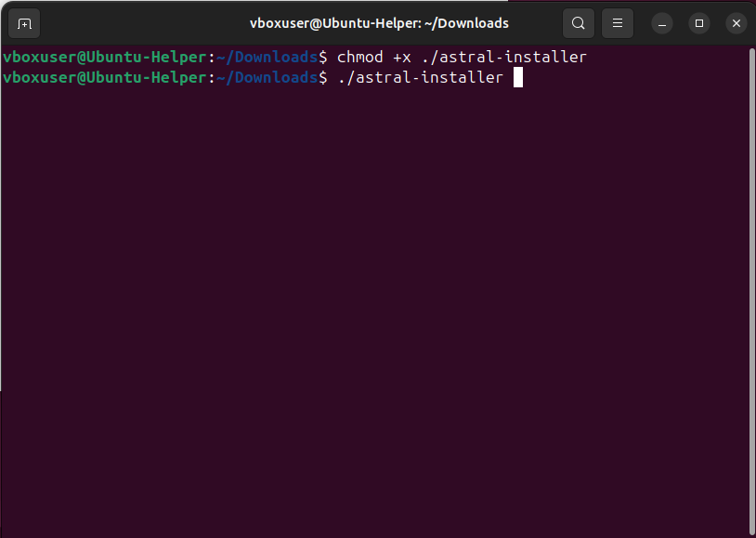Click the blue ~/Downloads path on second line

coord(267,77)
